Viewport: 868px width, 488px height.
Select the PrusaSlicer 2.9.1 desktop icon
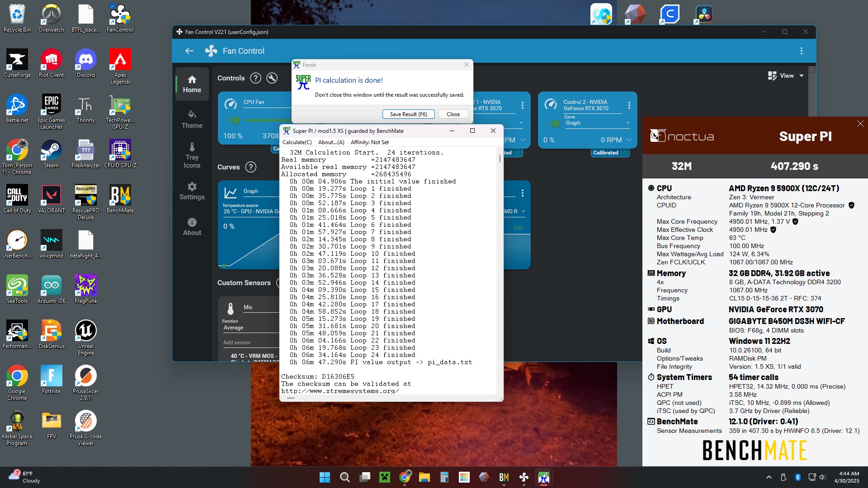coord(85,383)
